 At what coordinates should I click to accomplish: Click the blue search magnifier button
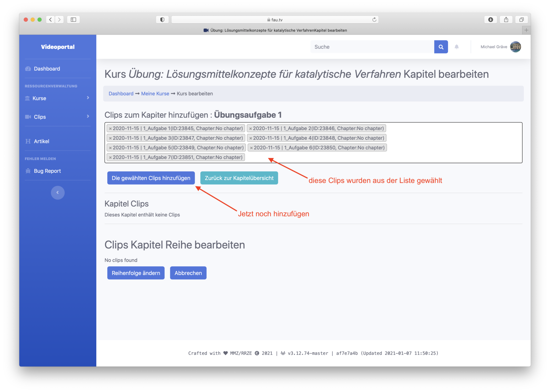tap(441, 47)
